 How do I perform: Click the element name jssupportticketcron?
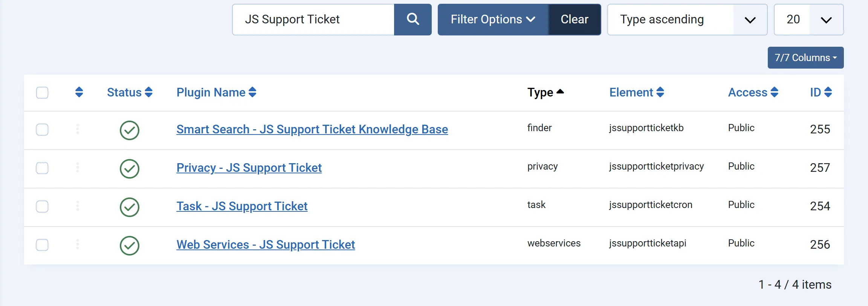pyautogui.click(x=651, y=205)
